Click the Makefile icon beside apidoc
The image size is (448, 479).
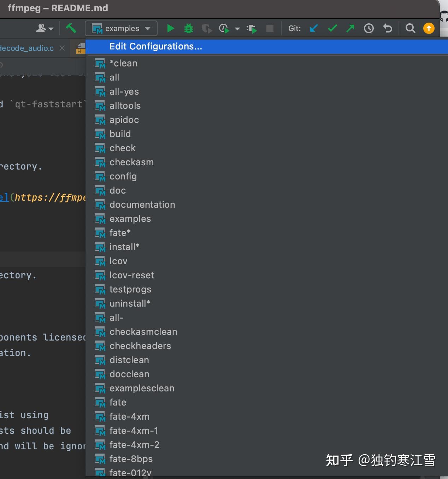[100, 120]
